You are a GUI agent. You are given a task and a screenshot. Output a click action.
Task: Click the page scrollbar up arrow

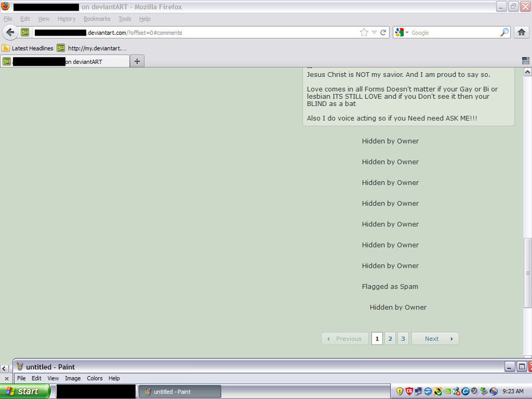[x=528, y=72]
